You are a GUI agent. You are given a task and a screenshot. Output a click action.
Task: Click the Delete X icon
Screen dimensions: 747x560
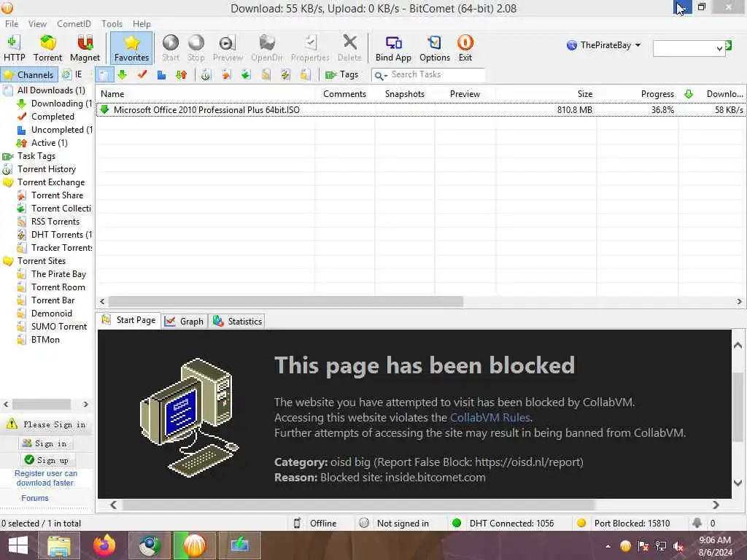(349, 47)
